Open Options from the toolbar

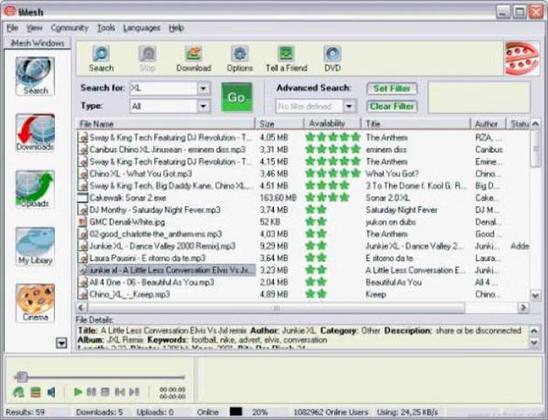[240, 58]
